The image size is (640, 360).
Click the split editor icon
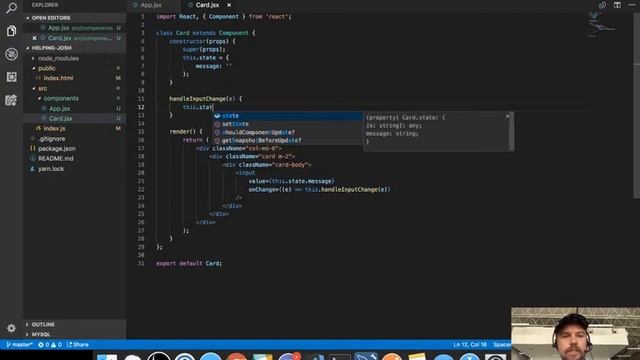pos(617,5)
